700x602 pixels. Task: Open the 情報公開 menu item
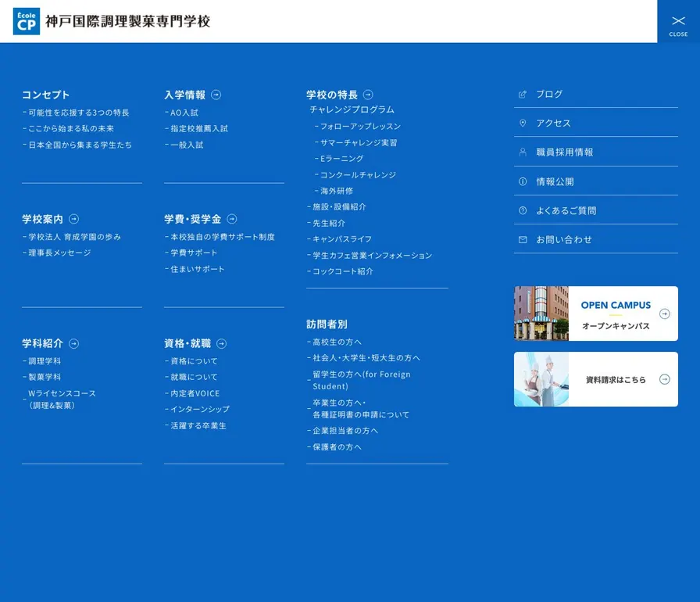(596, 181)
